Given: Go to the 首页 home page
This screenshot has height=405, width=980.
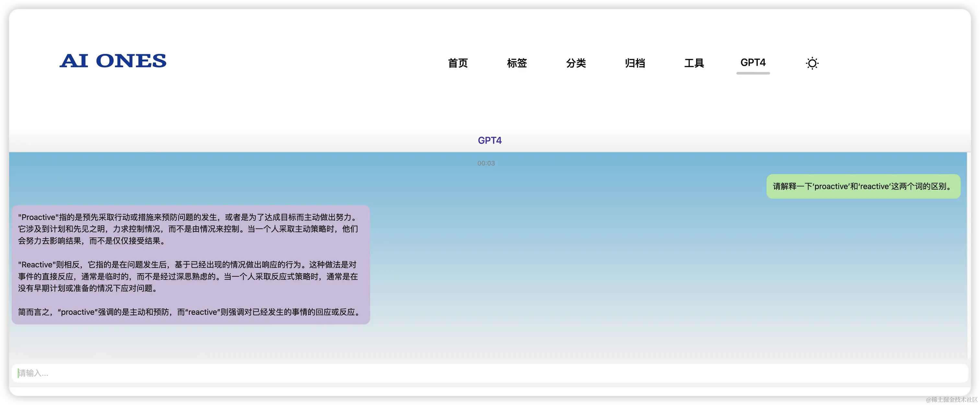Looking at the screenshot, I should click(x=458, y=63).
